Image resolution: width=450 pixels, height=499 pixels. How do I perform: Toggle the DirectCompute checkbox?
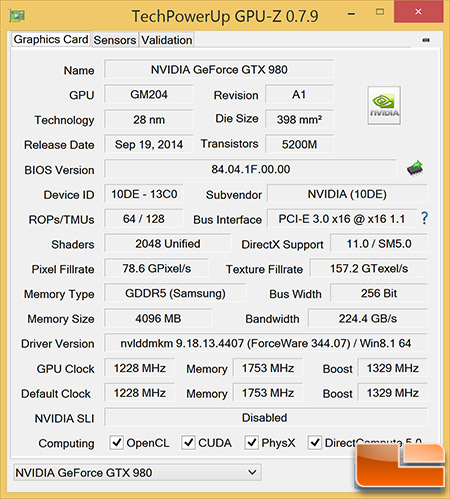coord(315,443)
